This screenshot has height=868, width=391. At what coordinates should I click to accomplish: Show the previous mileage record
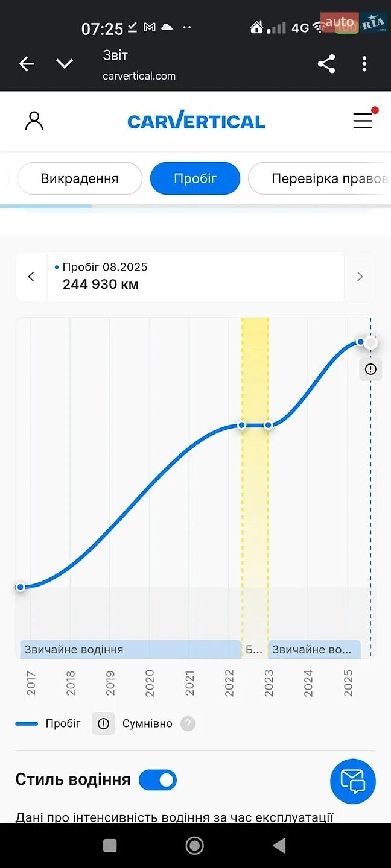tap(31, 277)
